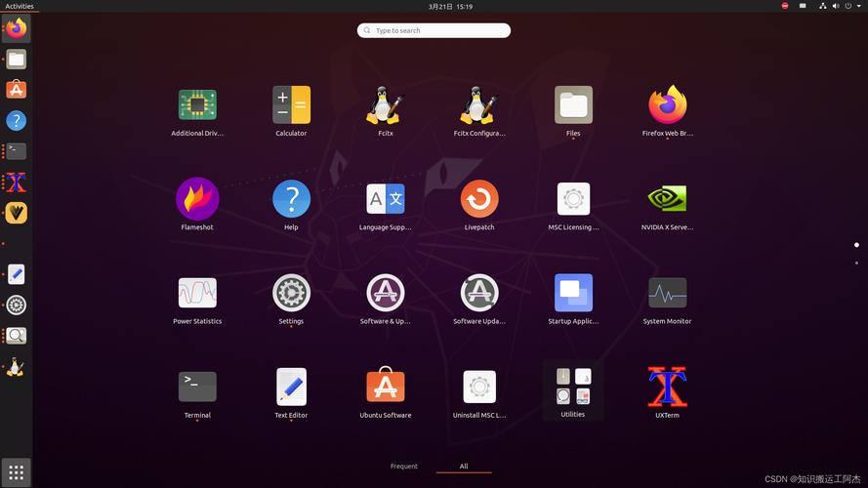Open Startup Applications
The image size is (868, 488).
click(573, 299)
